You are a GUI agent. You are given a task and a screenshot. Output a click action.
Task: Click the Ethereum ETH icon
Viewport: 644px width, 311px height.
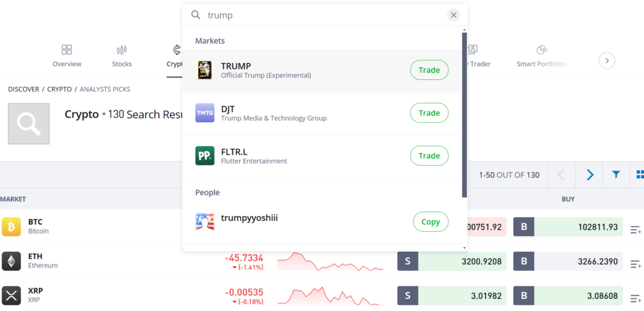(11, 261)
